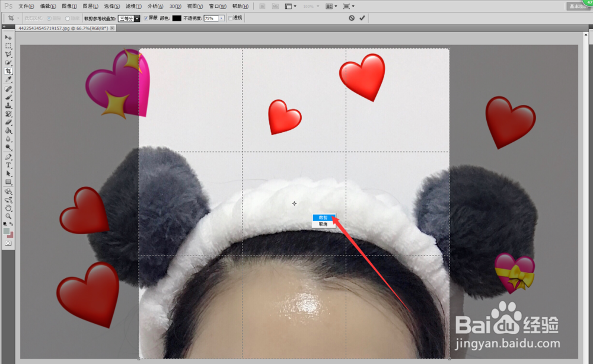Select the Type tool
593x364 pixels.
coord(8,165)
